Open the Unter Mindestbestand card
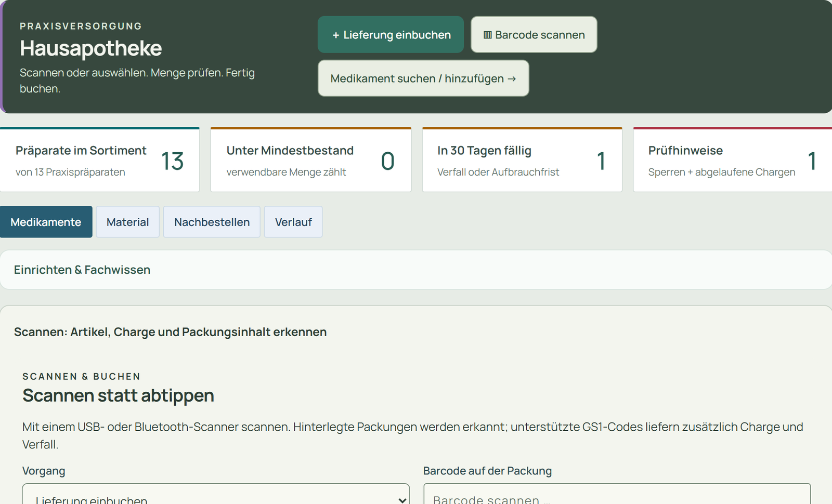Viewport: 832px width, 504px height. 311,160
